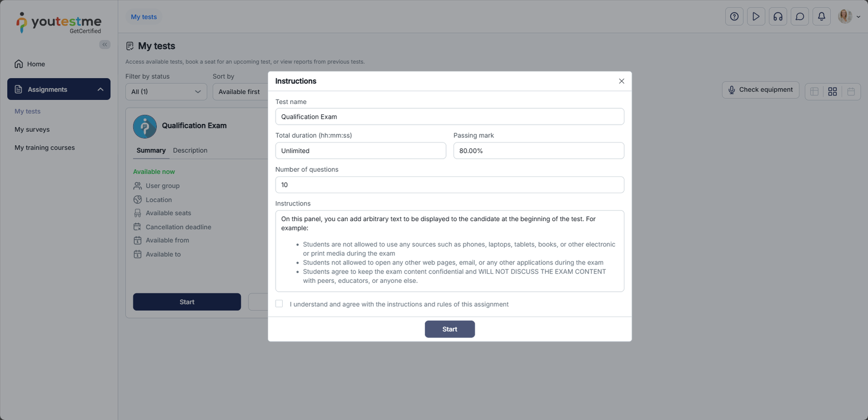Click the Check equipment button

(x=760, y=90)
